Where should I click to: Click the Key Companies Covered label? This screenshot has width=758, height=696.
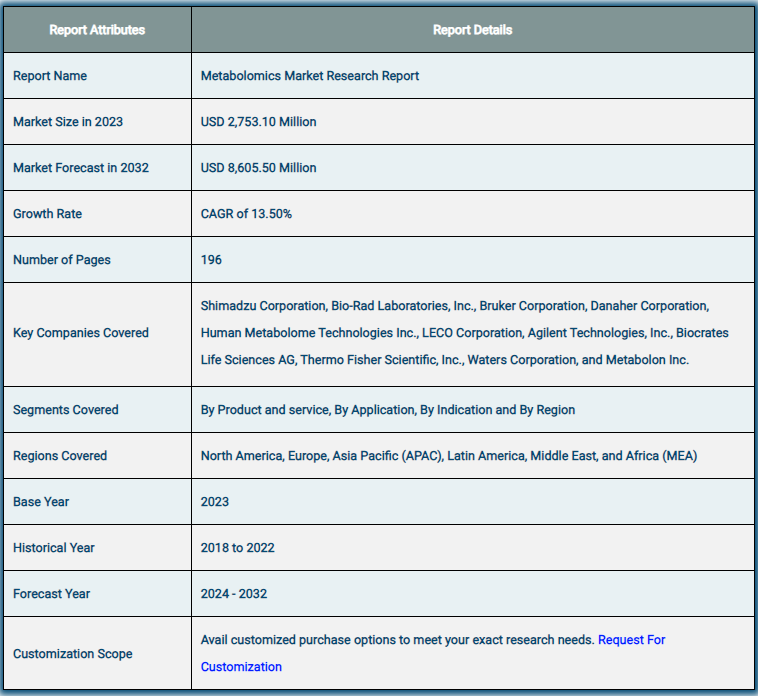pyautogui.click(x=81, y=333)
